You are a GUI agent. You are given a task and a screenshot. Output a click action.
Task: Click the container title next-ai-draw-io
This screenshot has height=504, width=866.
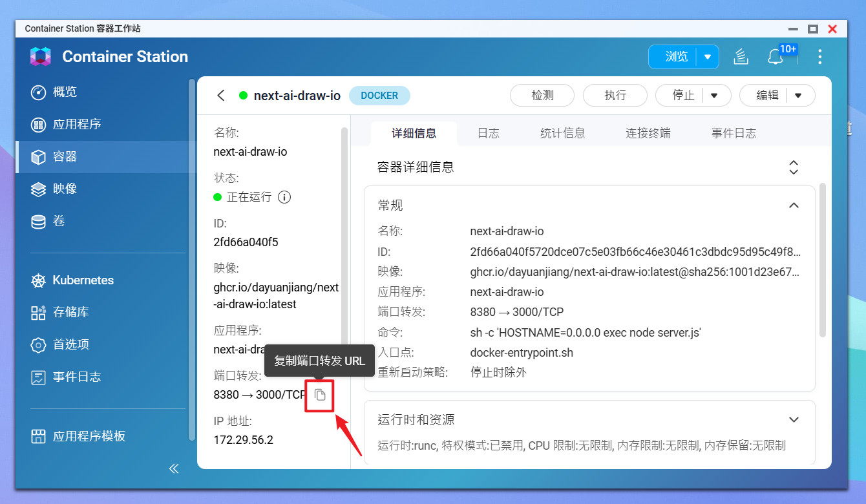[x=297, y=96]
